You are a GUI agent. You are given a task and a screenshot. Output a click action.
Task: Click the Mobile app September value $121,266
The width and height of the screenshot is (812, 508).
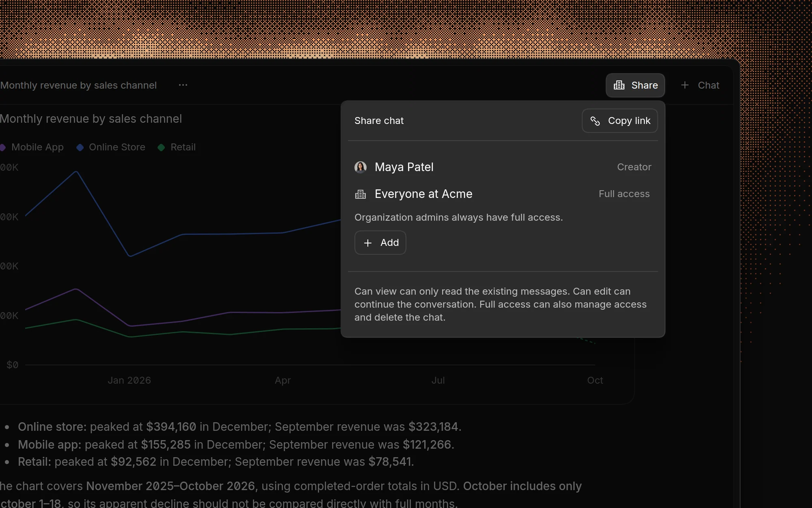coord(427,445)
